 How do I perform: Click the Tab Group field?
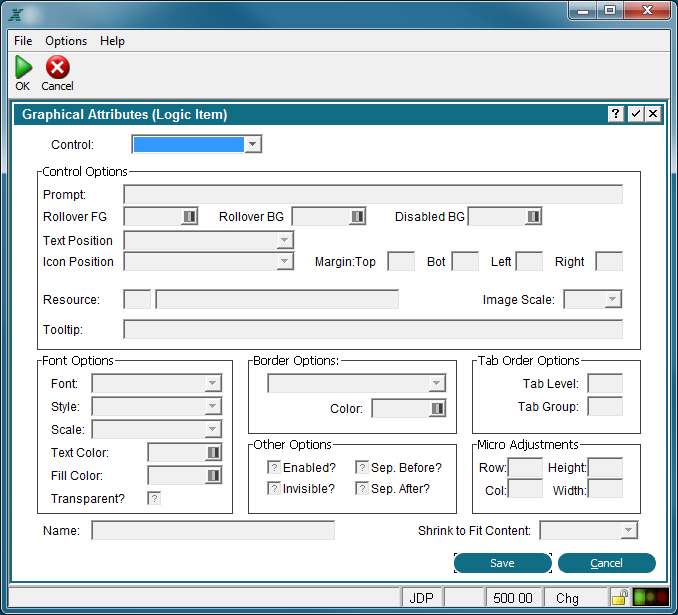(x=605, y=406)
